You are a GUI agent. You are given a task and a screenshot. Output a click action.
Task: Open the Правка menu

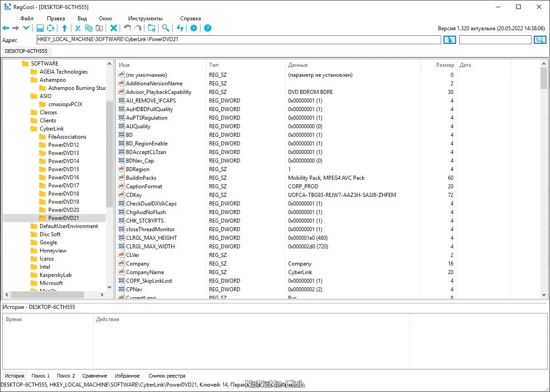pyautogui.click(x=56, y=19)
